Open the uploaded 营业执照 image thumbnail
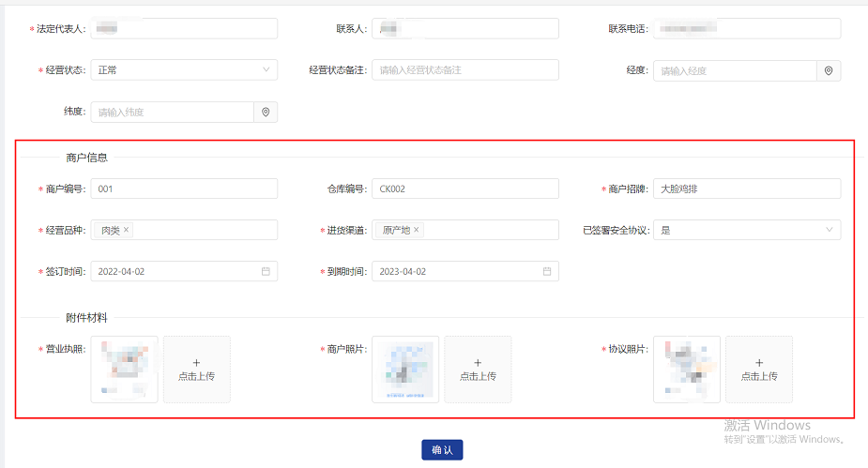 pyautogui.click(x=124, y=370)
